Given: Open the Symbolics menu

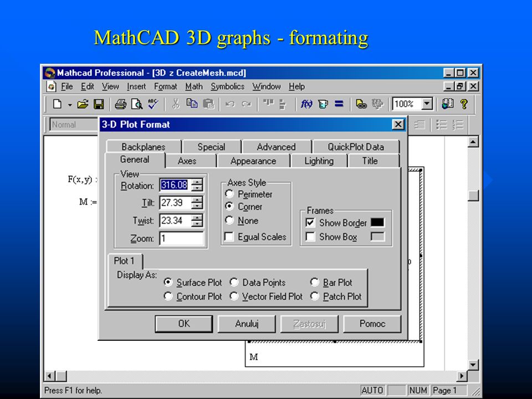Looking at the screenshot, I should click(x=227, y=86).
